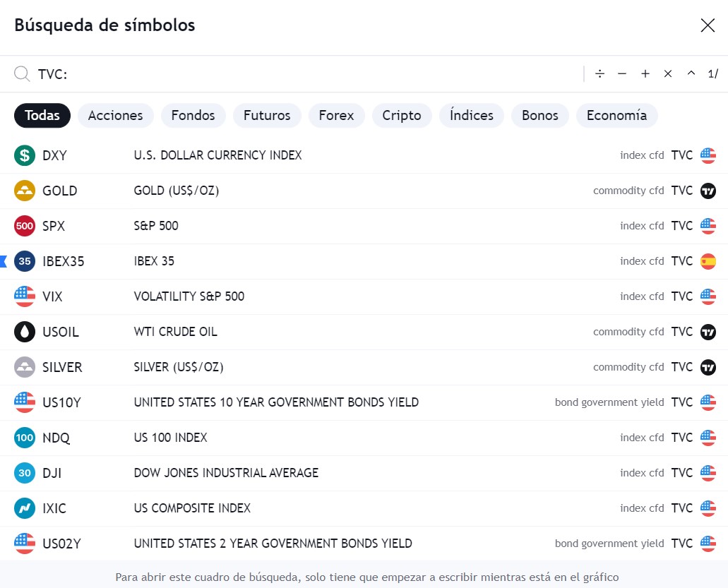
Task: Click bond government yield label in US10Y row
Action: [x=609, y=402]
